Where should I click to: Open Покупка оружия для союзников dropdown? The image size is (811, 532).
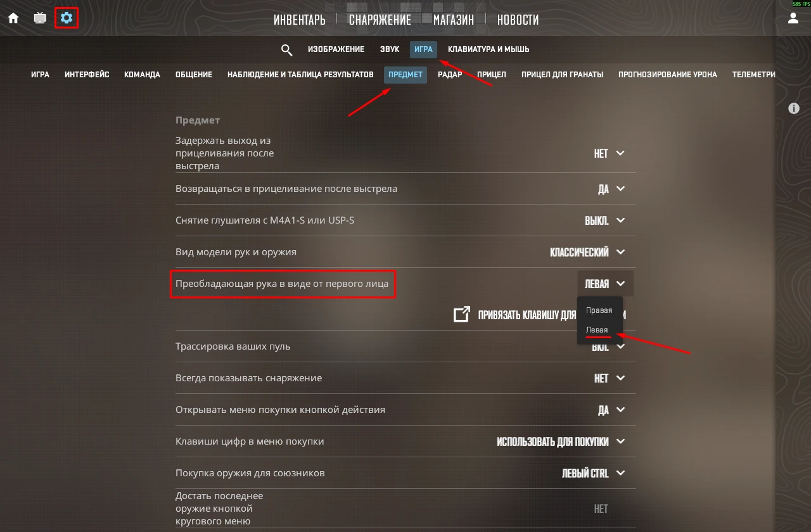click(594, 473)
